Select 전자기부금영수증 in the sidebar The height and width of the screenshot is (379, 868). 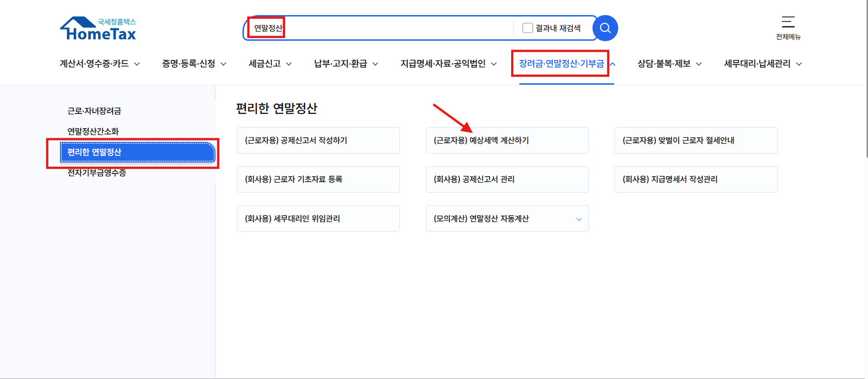[97, 173]
